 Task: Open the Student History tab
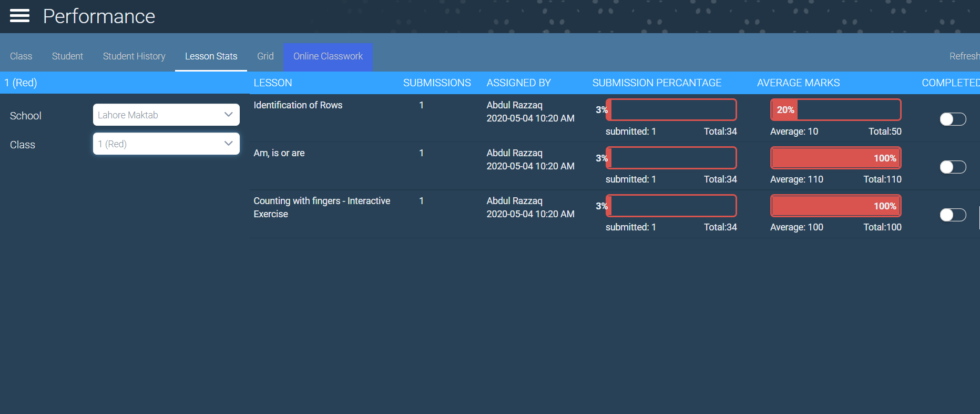coord(134,56)
